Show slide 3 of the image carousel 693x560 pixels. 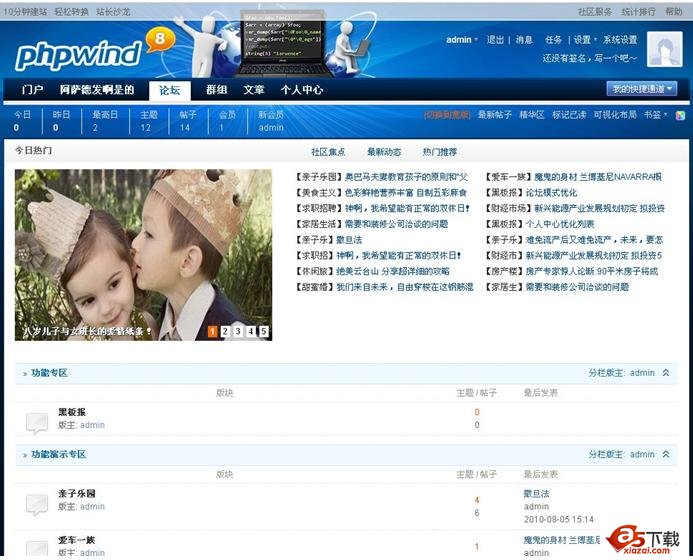tap(238, 331)
